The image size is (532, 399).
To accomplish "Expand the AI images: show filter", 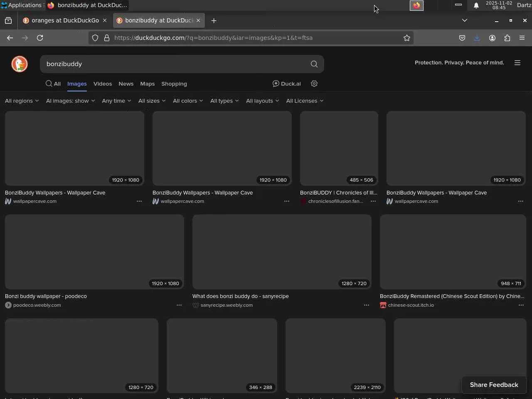I will pos(70,101).
